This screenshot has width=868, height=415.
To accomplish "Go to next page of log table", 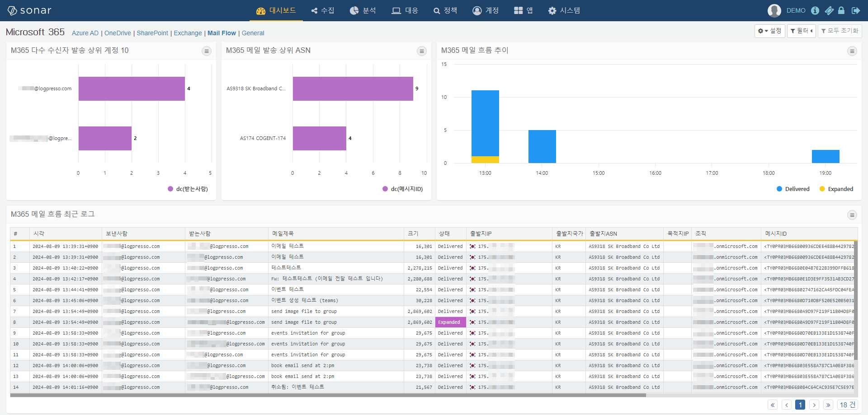I will pyautogui.click(x=814, y=405).
